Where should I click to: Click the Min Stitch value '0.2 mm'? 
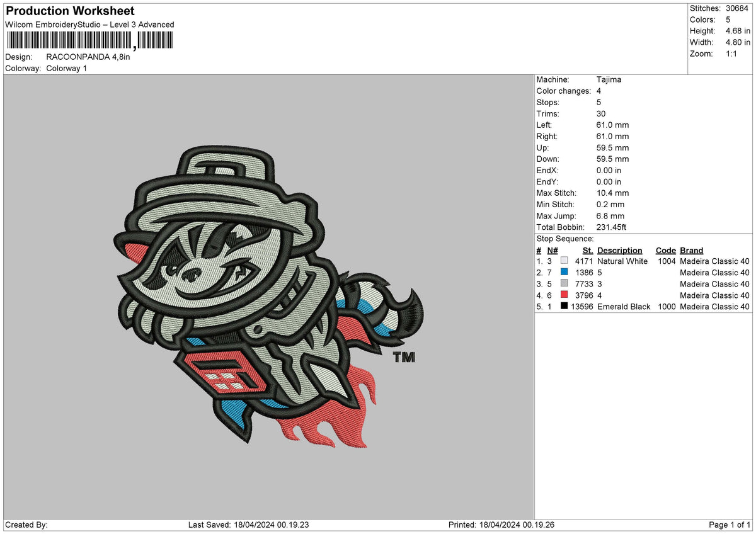coord(610,204)
